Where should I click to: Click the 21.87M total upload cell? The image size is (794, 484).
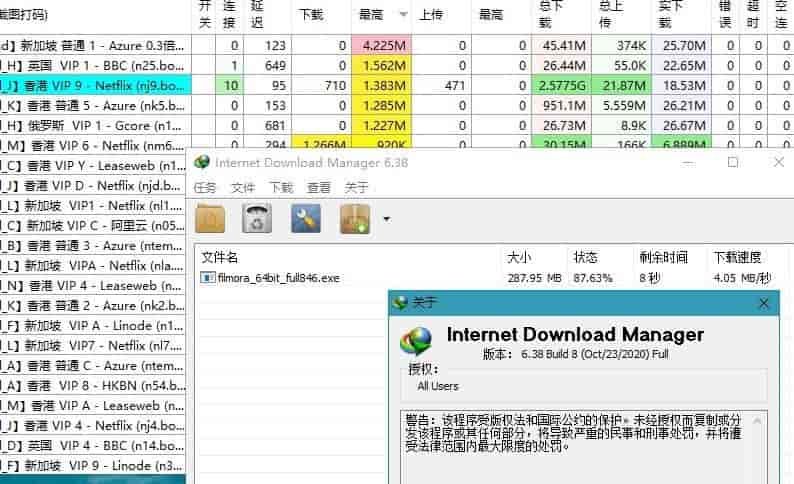[x=621, y=86]
